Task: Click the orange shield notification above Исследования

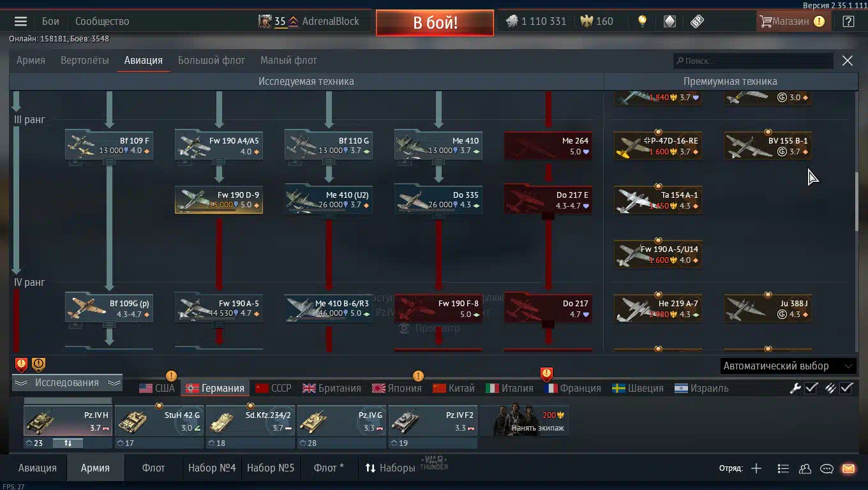Action: point(38,364)
